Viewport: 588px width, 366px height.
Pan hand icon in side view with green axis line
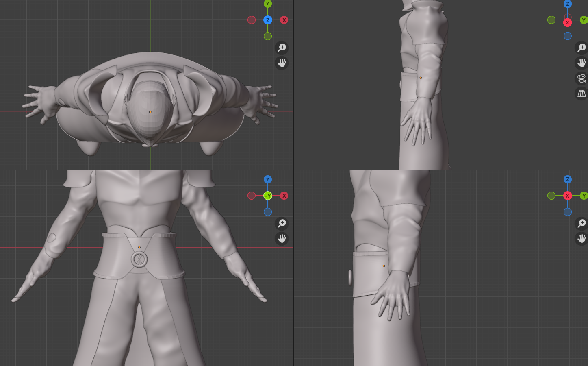tap(581, 239)
